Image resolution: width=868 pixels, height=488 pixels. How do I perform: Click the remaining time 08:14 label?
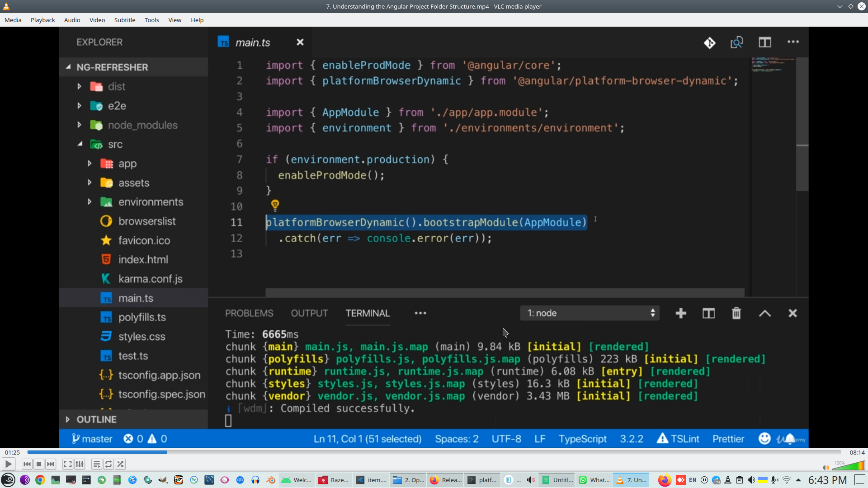(x=857, y=452)
